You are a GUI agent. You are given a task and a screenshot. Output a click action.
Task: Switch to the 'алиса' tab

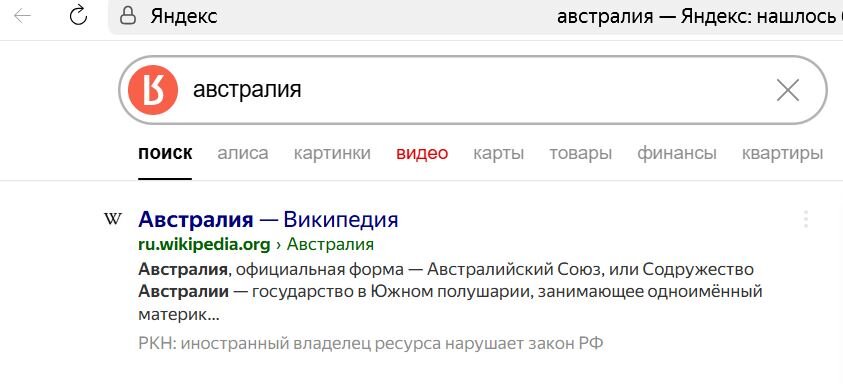click(x=242, y=153)
